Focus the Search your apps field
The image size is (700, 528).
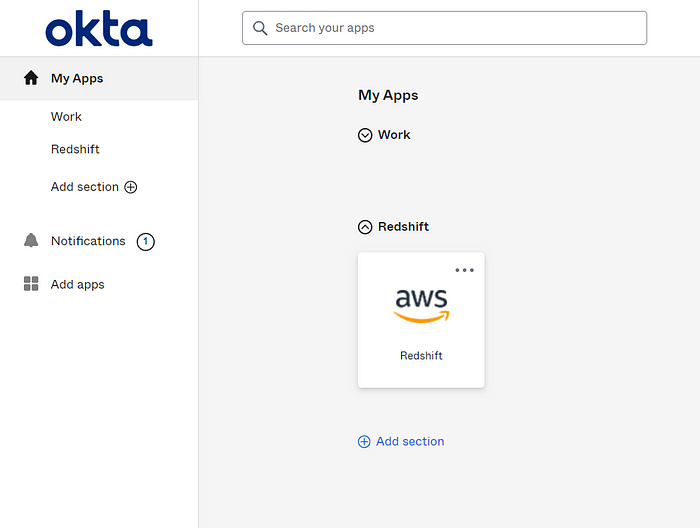pos(444,28)
